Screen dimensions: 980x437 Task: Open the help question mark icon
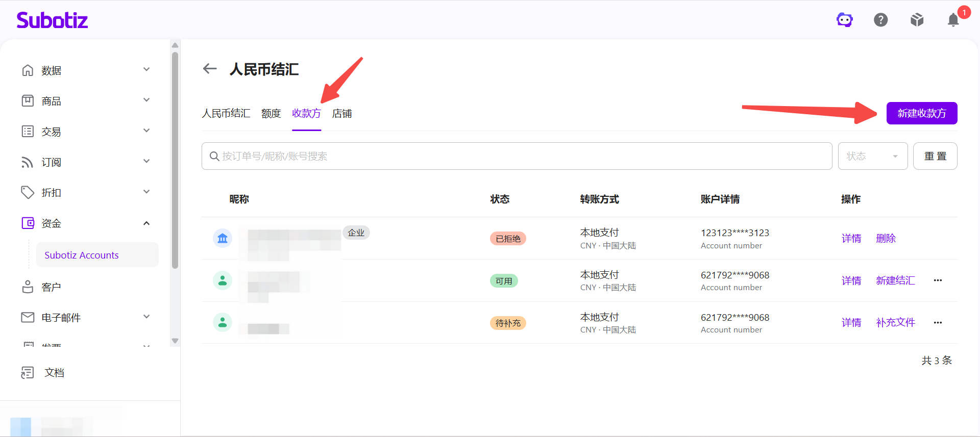(x=881, y=20)
